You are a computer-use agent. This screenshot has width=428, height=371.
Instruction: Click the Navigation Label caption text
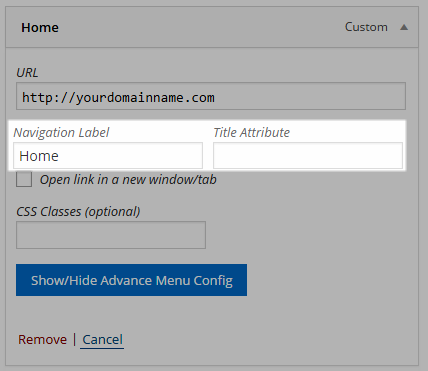click(61, 132)
